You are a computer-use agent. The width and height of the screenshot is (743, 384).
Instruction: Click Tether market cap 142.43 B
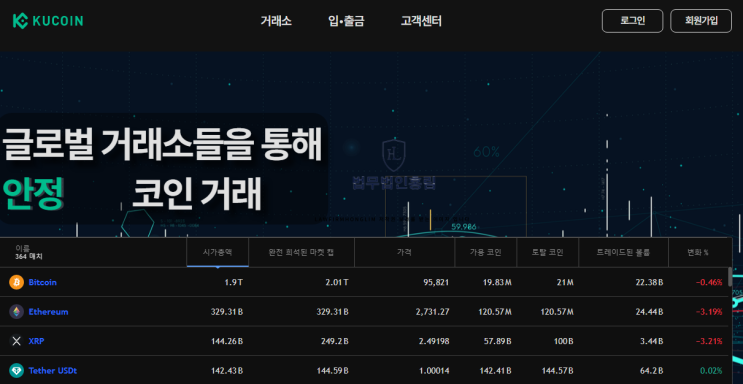tap(227, 371)
